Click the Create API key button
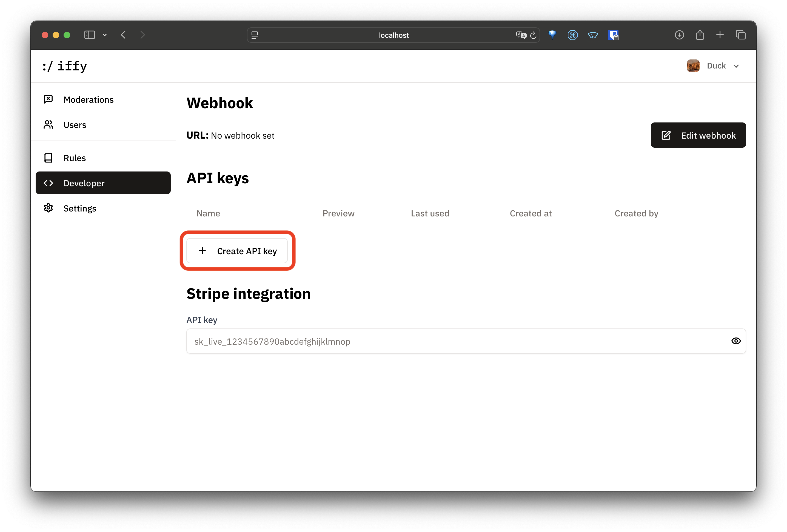787x532 pixels. 238,251
